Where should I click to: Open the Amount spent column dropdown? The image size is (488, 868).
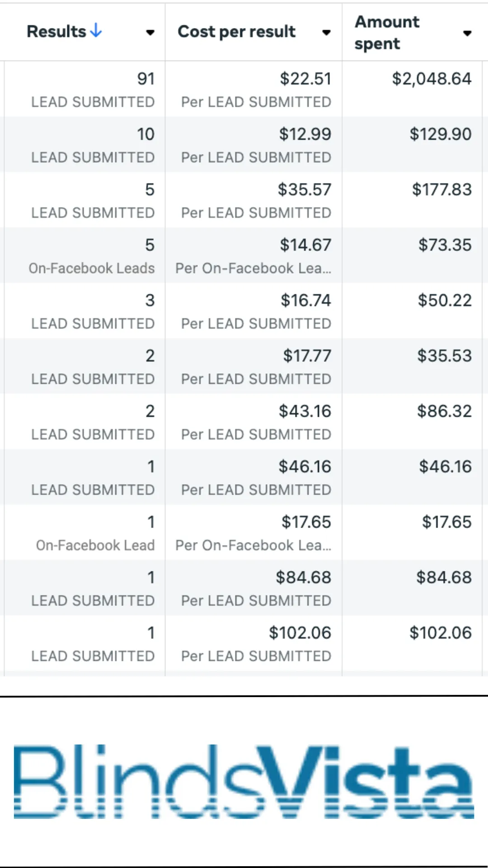pos(467,33)
